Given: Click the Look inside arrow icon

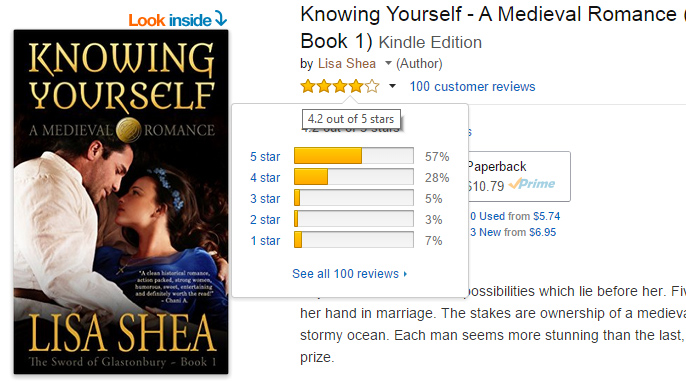Looking at the screenshot, I should (x=221, y=19).
